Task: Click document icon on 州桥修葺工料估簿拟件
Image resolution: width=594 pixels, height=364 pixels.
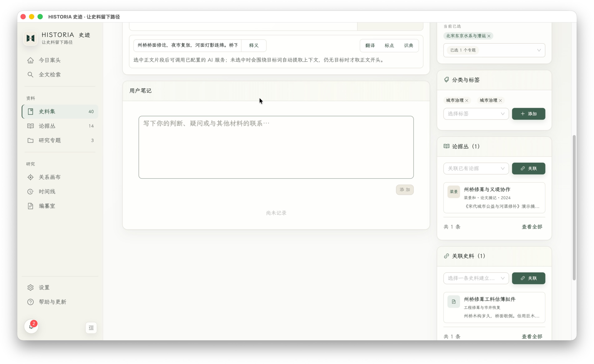Action: coord(453,302)
